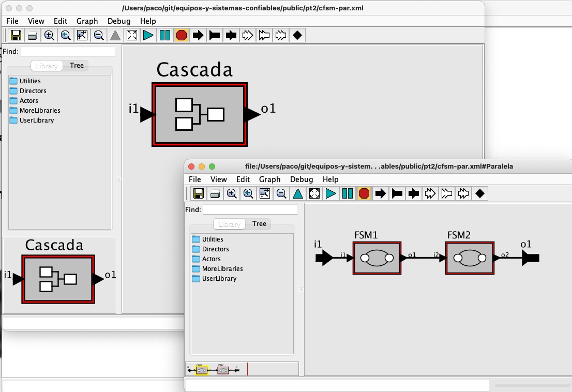Image resolution: width=572 pixels, height=392 pixels.
Task: Expand MoreLibraries folder in the Paralela window library
Action: (217, 269)
